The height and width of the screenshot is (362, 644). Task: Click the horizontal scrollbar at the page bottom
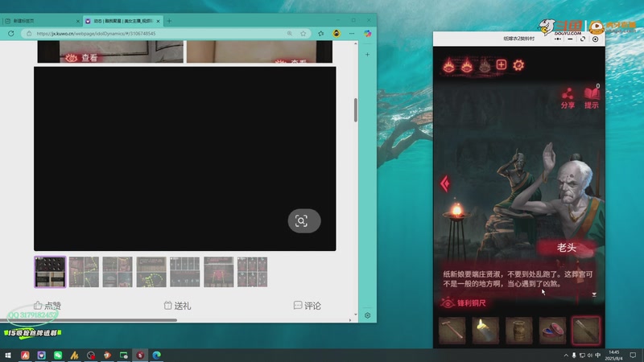[x=89, y=319]
